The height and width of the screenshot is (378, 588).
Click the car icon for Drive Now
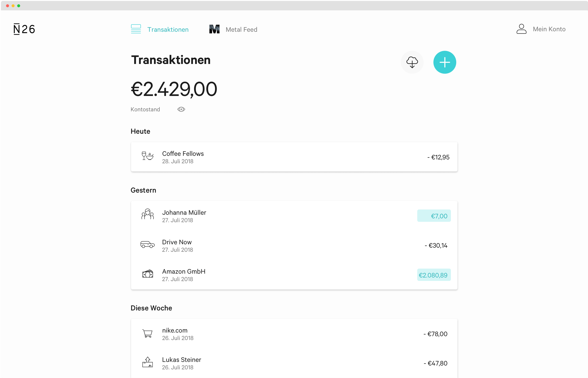coord(147,245)
